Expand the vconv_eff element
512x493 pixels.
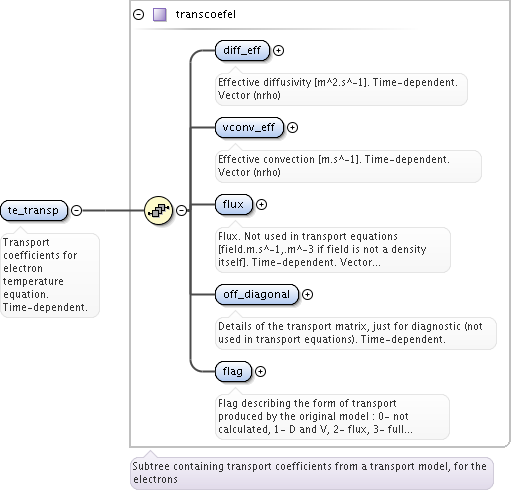[x=292, y=127]
